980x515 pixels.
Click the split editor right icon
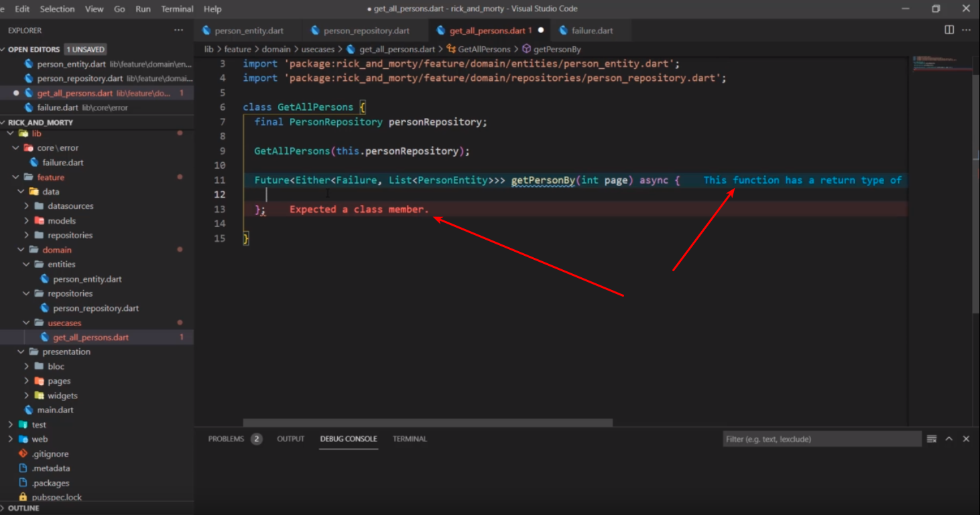(949, 30)
